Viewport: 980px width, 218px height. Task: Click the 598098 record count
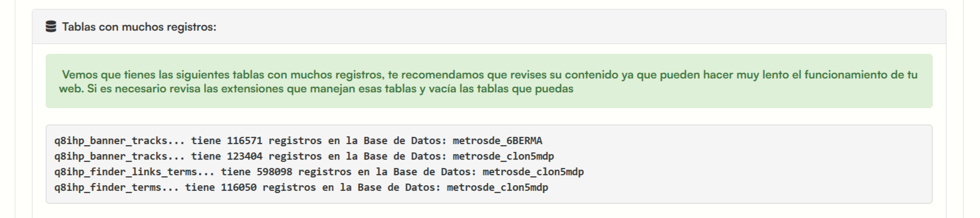(x=274, y=172)
